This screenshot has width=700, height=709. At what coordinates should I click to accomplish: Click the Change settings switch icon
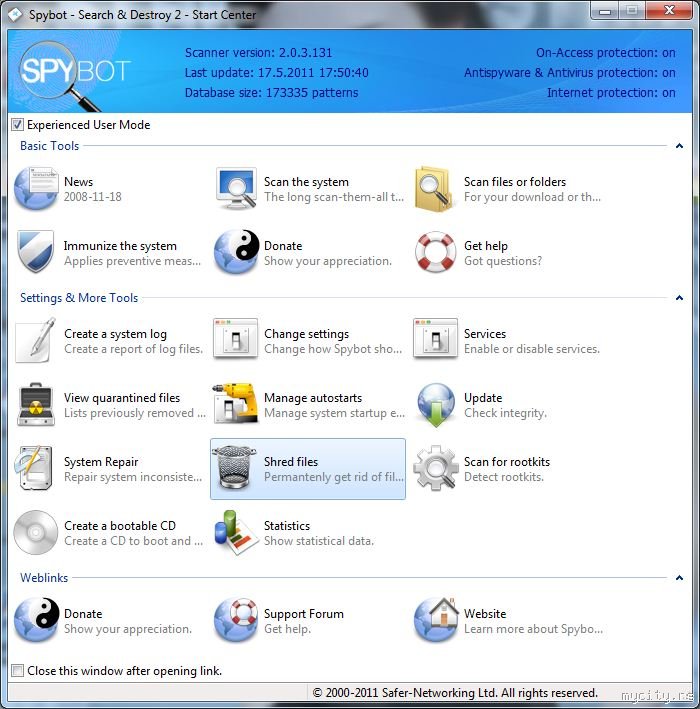[235, 338]
